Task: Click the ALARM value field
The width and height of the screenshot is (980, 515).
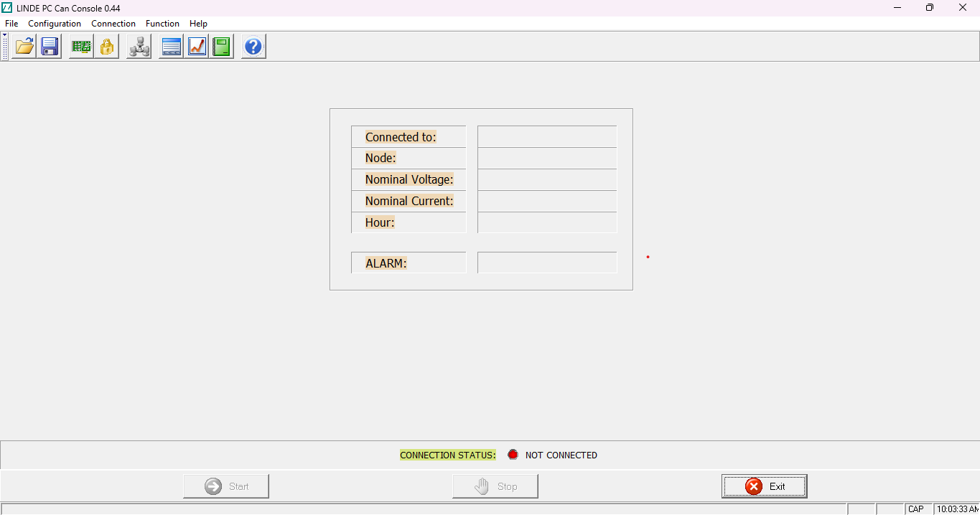Action: click(547, 263)
